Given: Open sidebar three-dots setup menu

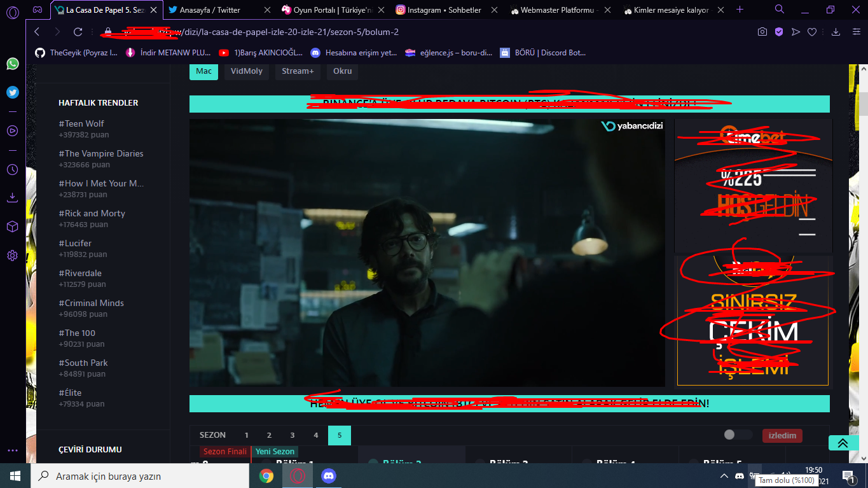Looking at the screenshot, I should (13, 450).
